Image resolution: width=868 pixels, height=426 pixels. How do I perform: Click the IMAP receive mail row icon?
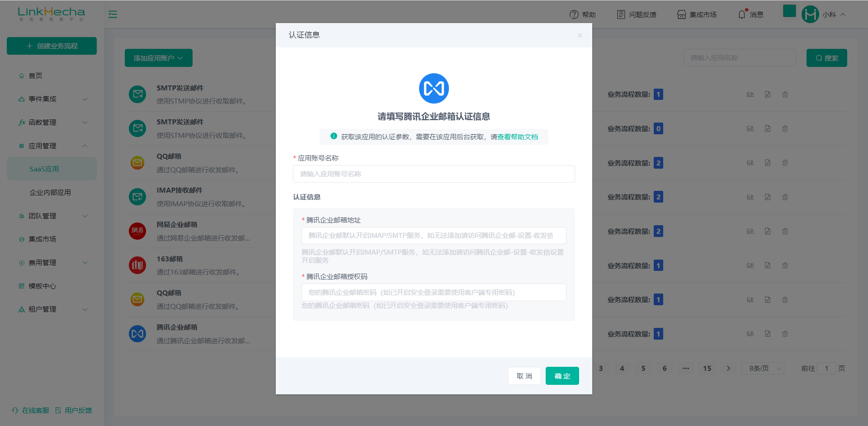pos(137,197)
